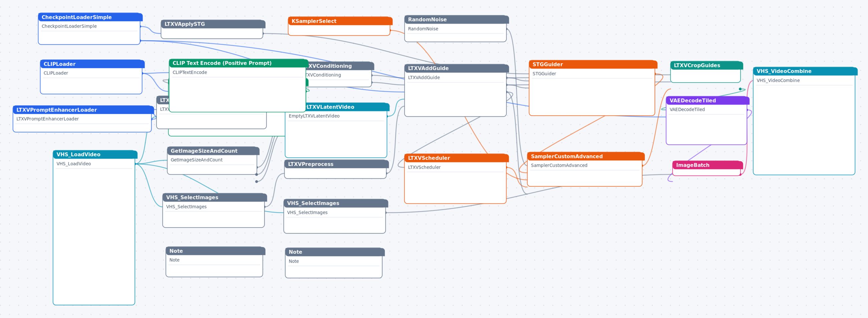Select the SamplerCustomAdvanced node title
Viewport: 868px width, 318px height.
click(567, 156)
